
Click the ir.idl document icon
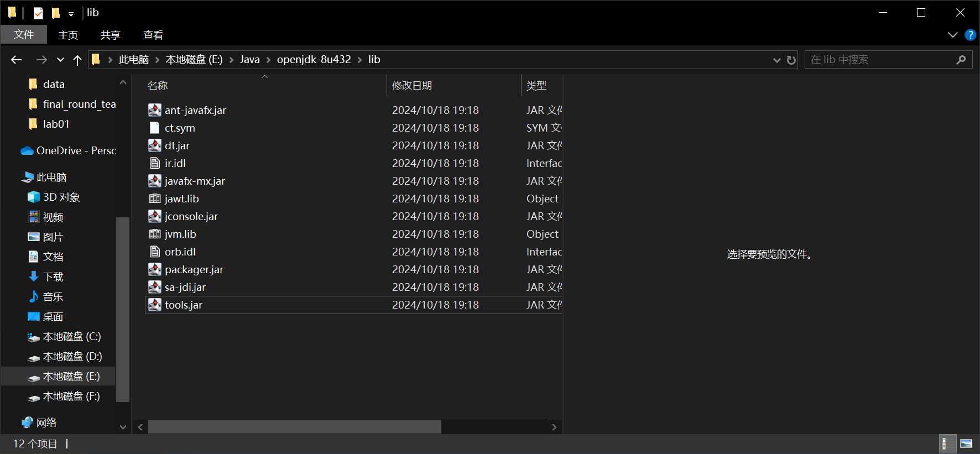[x=155, y=163]
